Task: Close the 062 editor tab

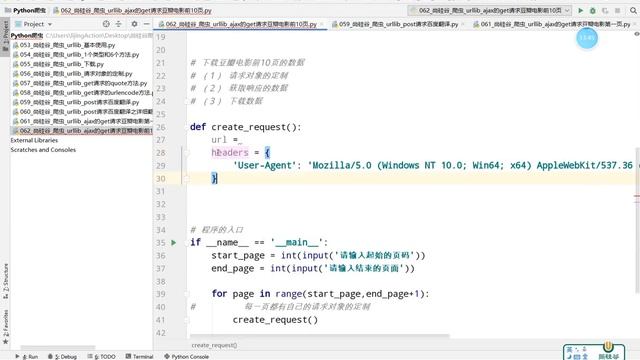Action: 322,24
